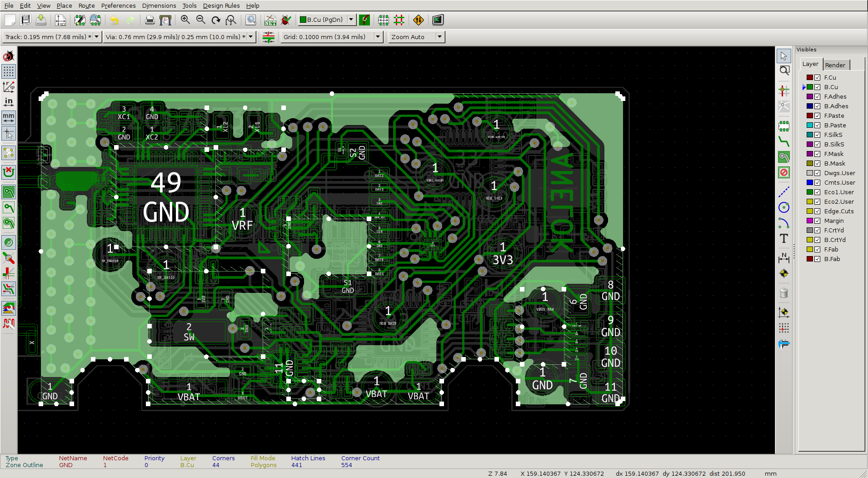
Task: Select the Add Text tool
Action: 784,239
